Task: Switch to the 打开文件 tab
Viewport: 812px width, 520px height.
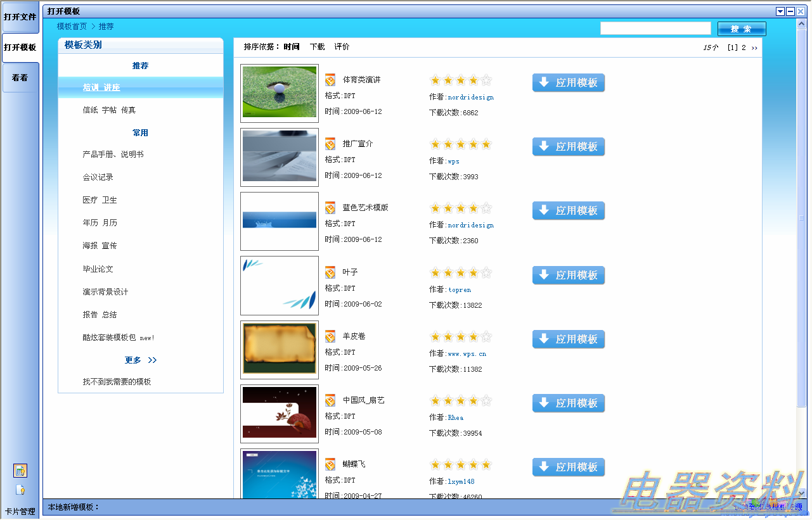Action: click(20, 17)
